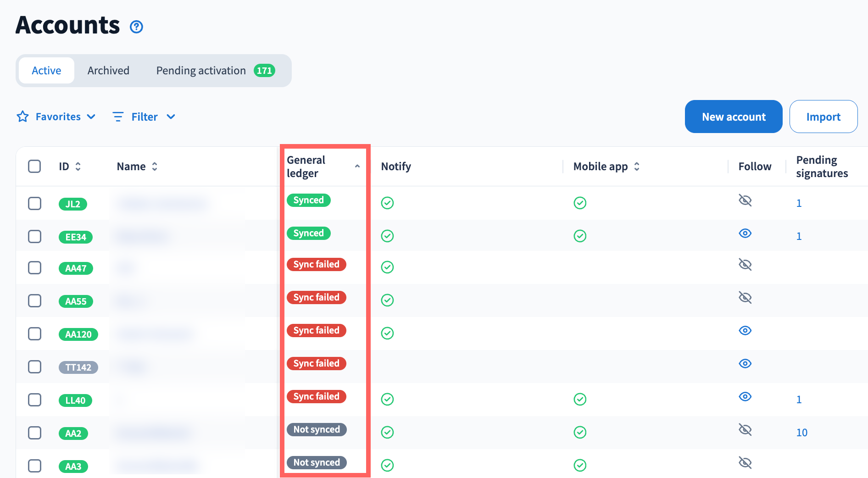Toggle the select-all checkbox in header
Screen dimensions: 868x478
pyautogui.click(x=35, y=167)
